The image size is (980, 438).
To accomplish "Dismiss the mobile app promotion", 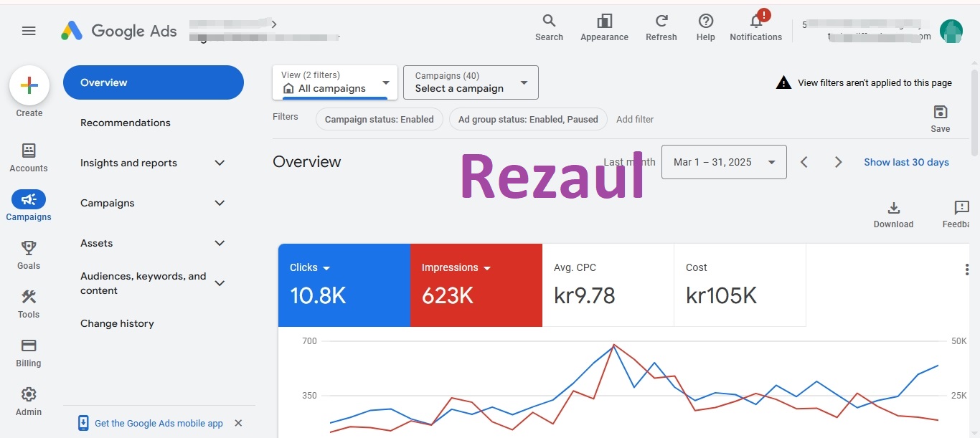I will (x=238, y=423).
